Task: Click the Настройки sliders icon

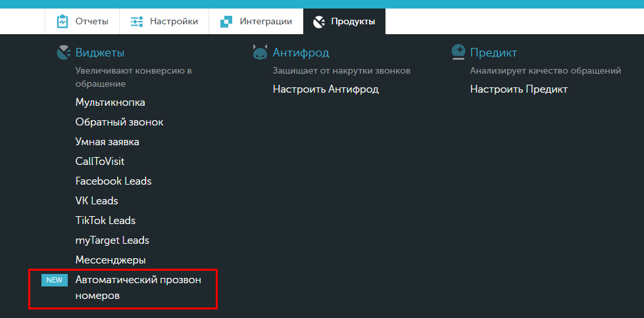Action: (137, 21)
